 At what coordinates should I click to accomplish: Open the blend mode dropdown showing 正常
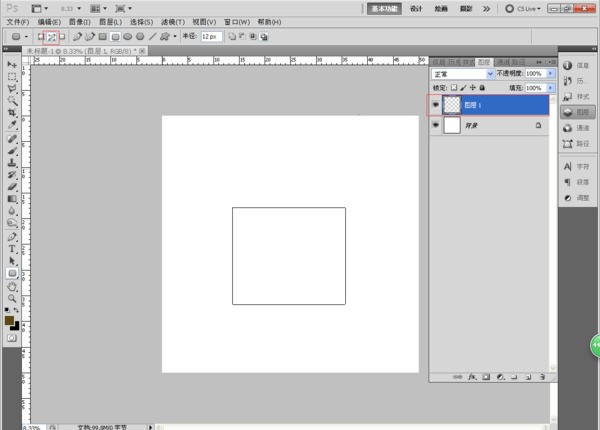click(462, 74)
